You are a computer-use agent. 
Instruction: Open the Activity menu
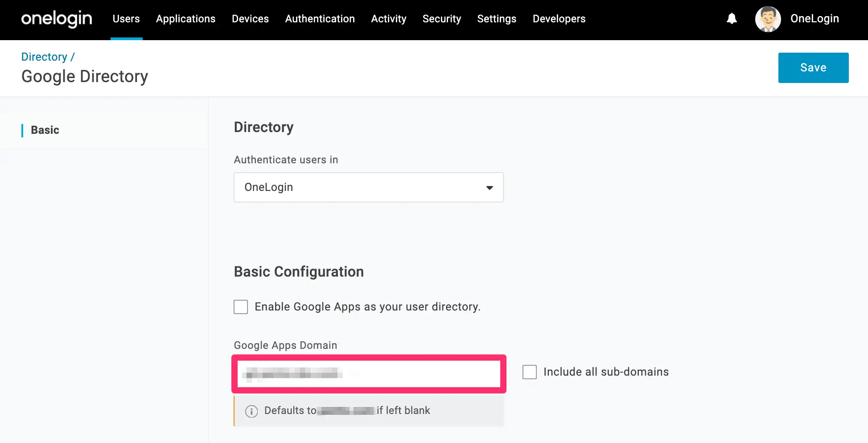[x=388, y=19]
